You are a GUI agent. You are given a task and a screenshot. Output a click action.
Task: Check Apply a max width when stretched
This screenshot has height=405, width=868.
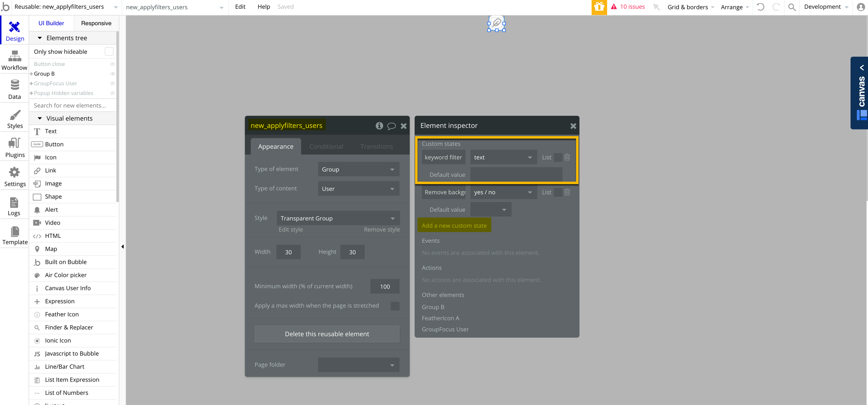394,306
